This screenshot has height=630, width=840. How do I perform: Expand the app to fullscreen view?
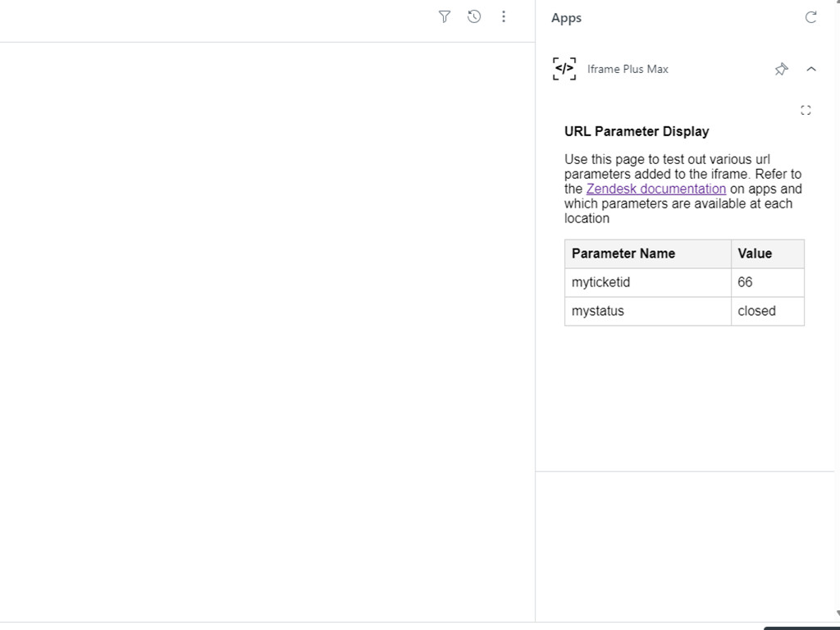[806, 110]
